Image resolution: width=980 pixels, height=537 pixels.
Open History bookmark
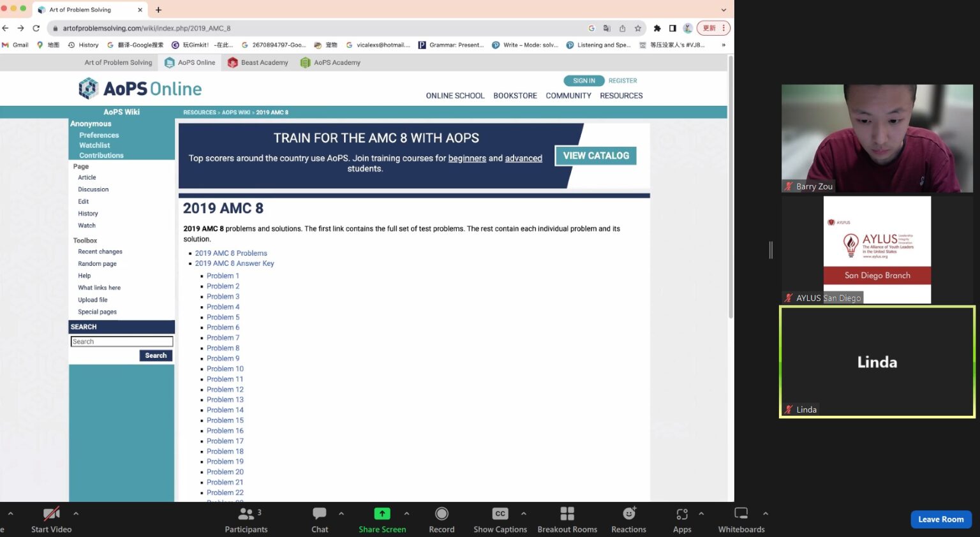84,45
